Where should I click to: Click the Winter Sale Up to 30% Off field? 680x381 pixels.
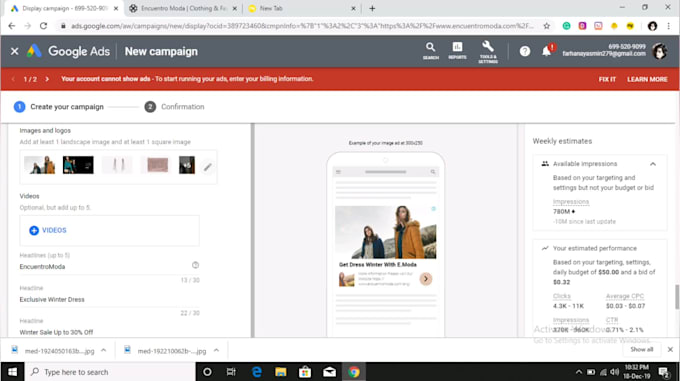tap(109, 332)
